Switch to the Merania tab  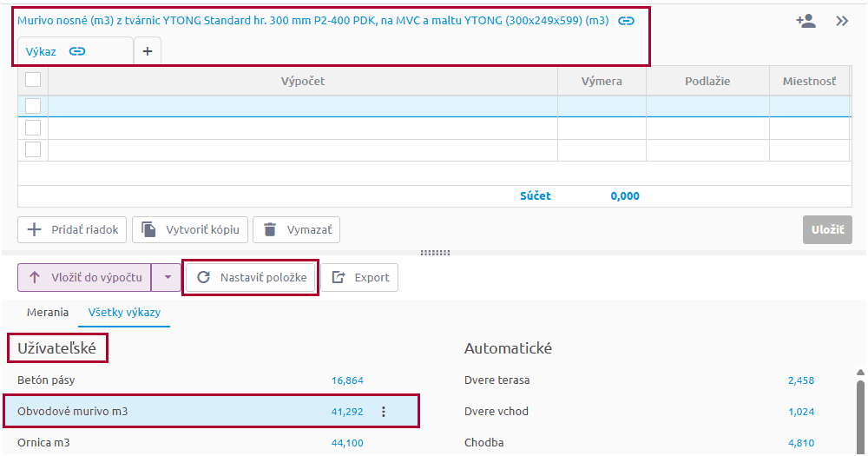click(x=48, y=312)
